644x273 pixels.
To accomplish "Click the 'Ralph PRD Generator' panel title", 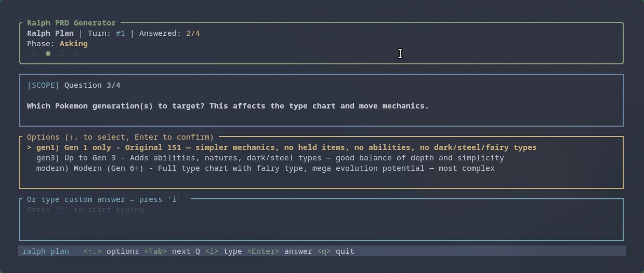I will (71, 23).
